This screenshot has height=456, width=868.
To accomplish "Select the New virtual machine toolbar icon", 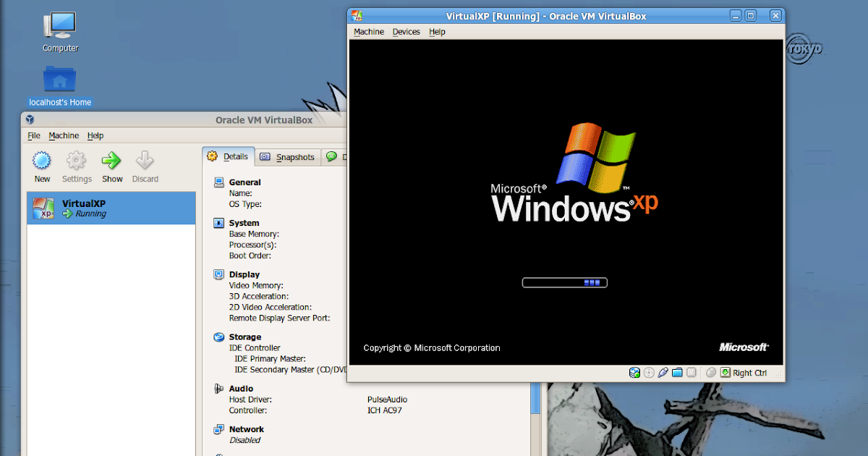I will click(x=42, y=166).
